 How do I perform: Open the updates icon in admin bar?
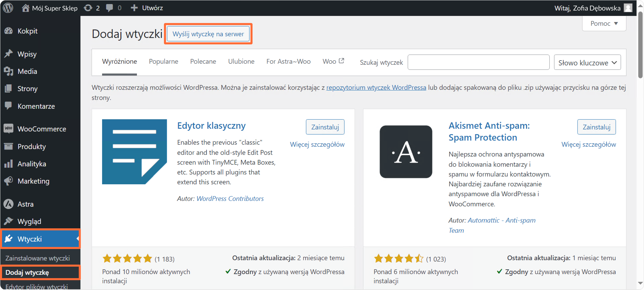pos(88,8)
